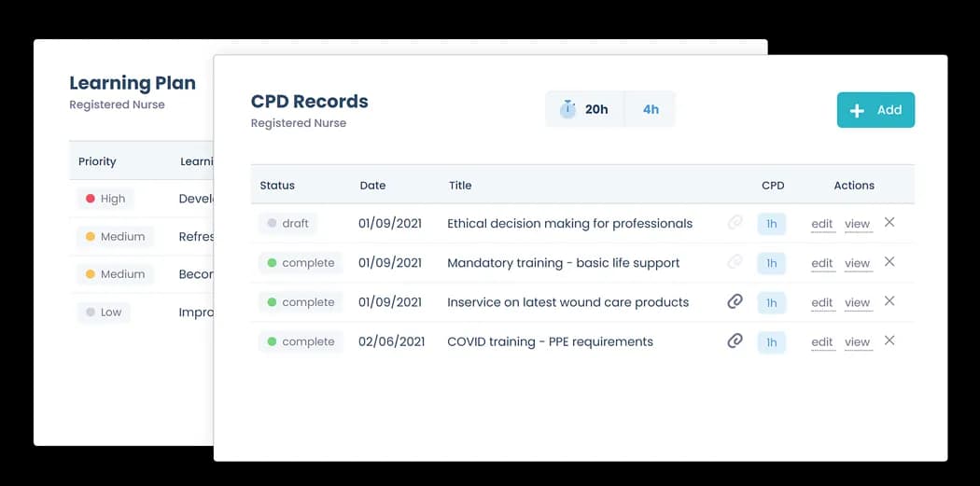Click the Priority column header in Learning Plan

97,161
